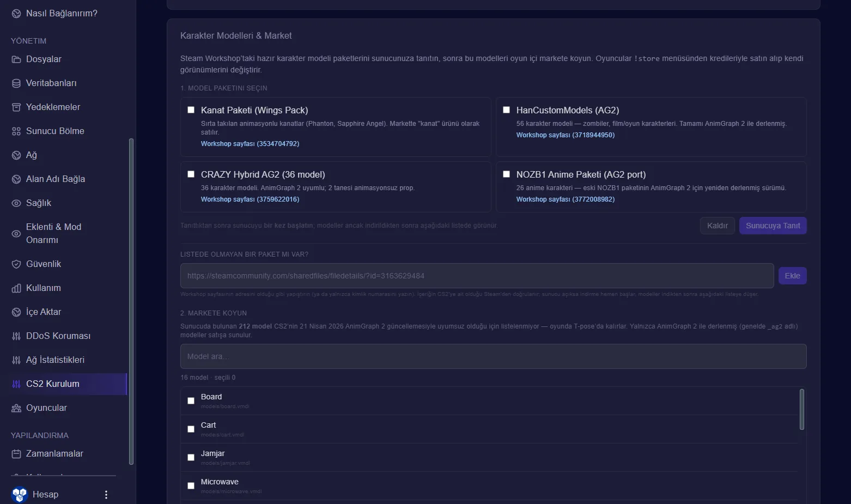
Task: Click the Ekle button
Action: [792, 276]
